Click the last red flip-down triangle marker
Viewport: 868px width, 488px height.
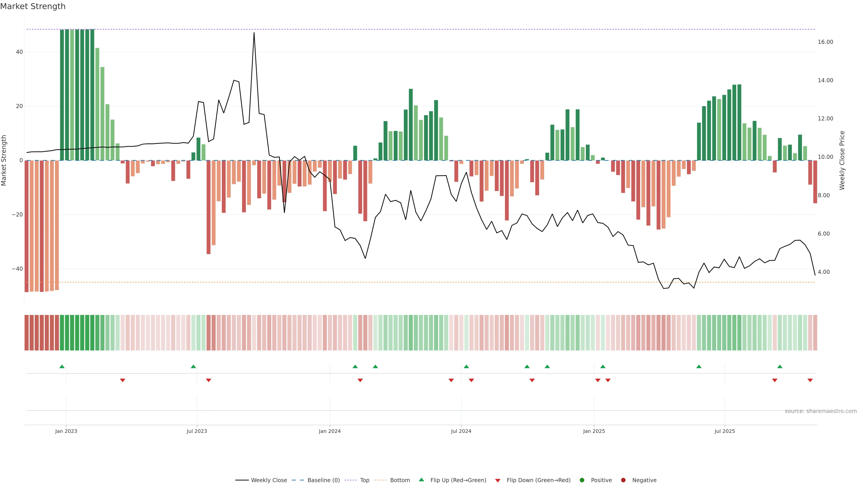coord(810,380)
